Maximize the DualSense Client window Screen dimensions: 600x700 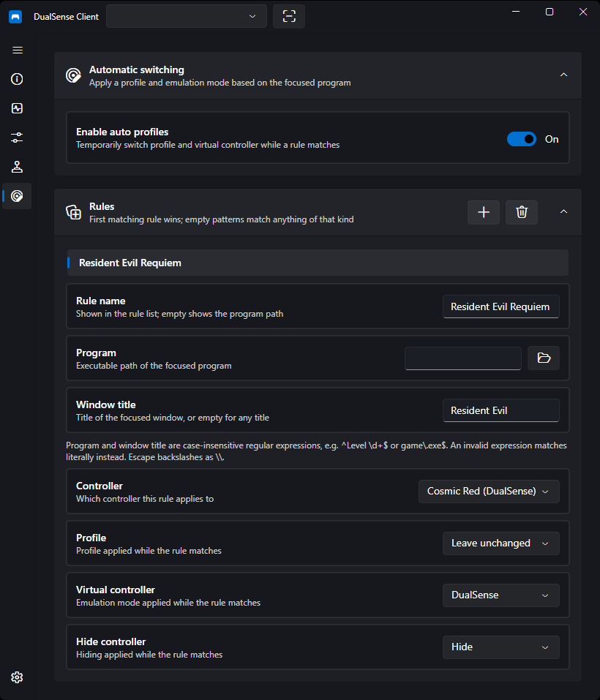pos(550,12)
